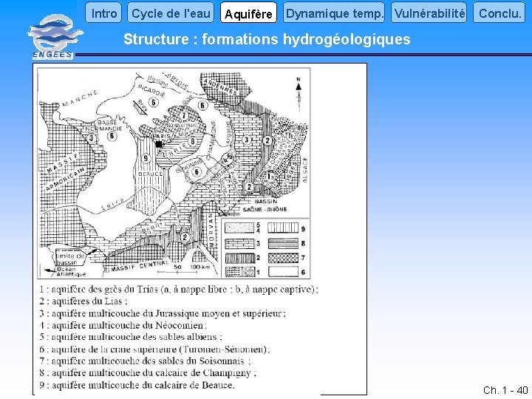The height and width of the screenshot is (399, 532).
Task: Click the legend pattern swatch numbered 9
Action: (283, 228)
